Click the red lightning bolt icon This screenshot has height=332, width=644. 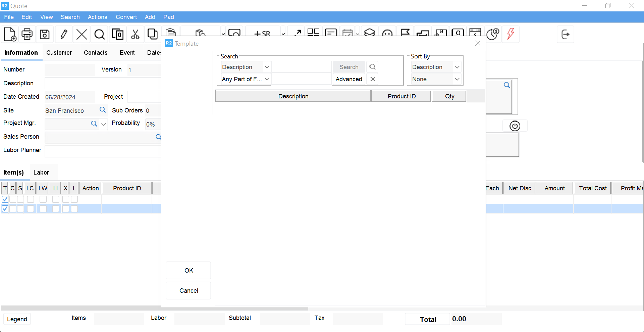coord(511,34)
